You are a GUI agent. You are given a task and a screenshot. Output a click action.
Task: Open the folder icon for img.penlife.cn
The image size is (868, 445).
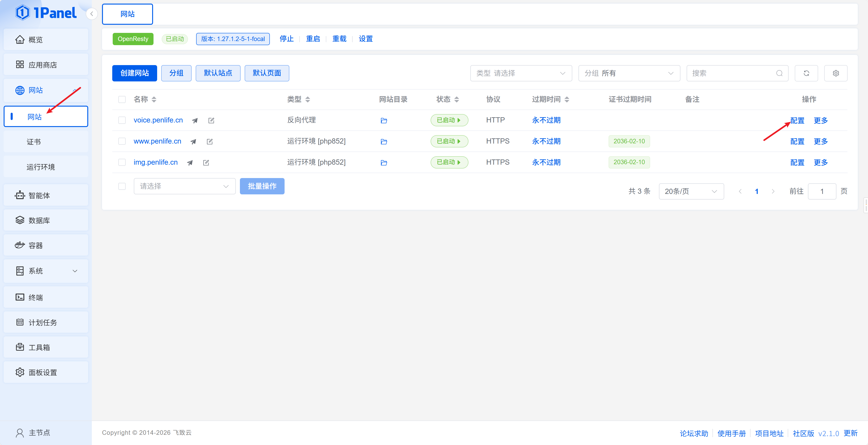point(383,163)
